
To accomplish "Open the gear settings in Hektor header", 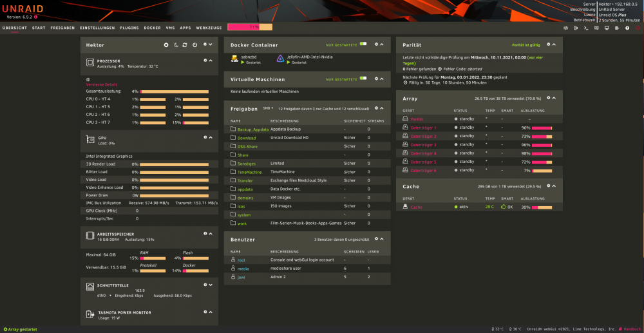I will [x=205, y=44].
